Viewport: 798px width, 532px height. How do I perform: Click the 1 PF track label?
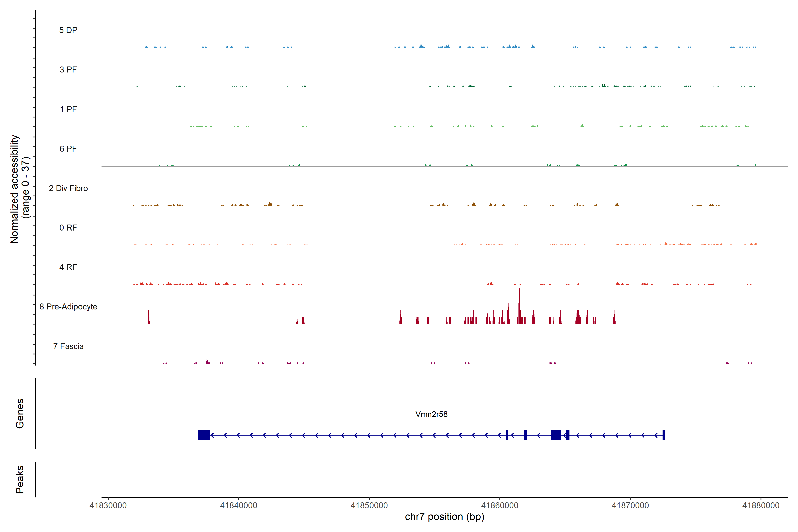68,109
